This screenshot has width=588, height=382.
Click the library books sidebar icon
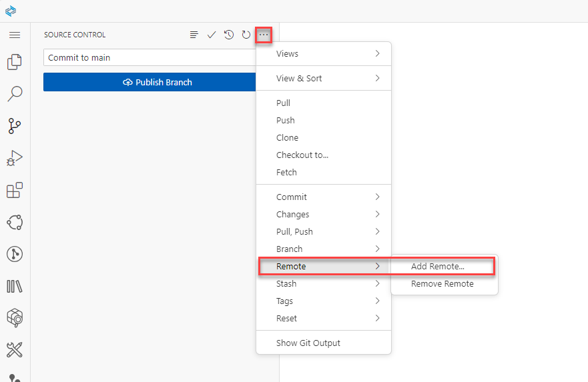(15, 287)
